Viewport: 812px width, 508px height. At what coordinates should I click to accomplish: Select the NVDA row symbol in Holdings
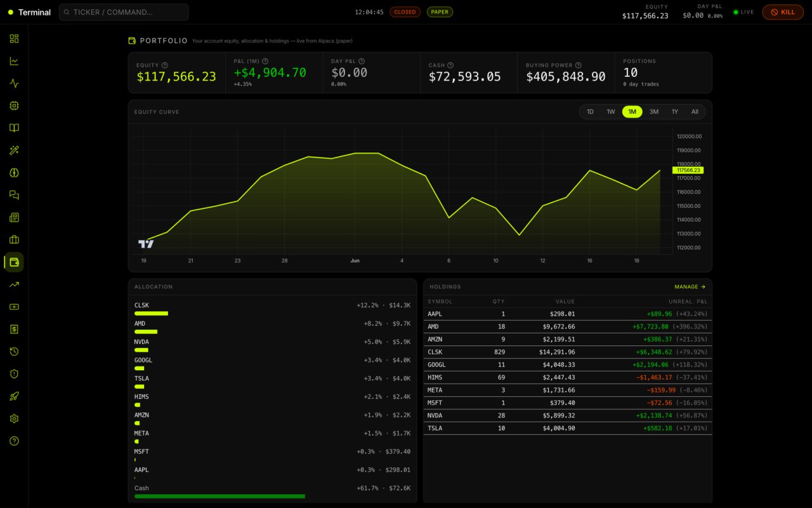[x=435, y=415]
